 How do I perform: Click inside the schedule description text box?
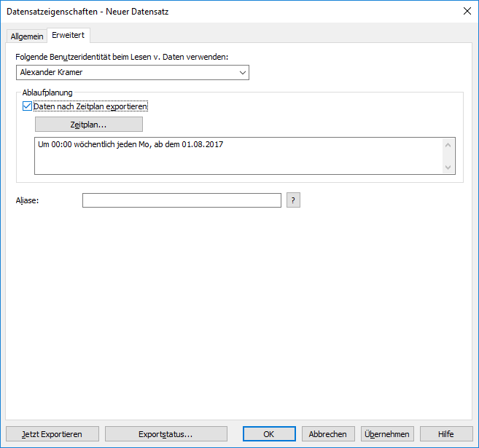click(238, 156)
